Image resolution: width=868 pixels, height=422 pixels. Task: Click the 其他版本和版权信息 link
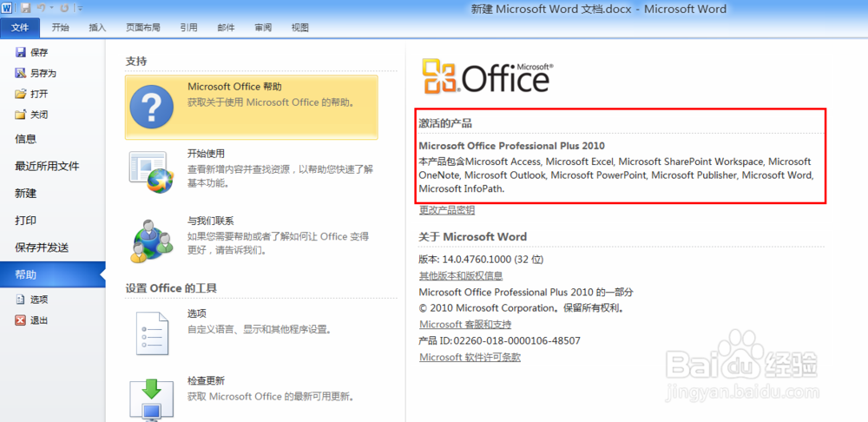461,276
